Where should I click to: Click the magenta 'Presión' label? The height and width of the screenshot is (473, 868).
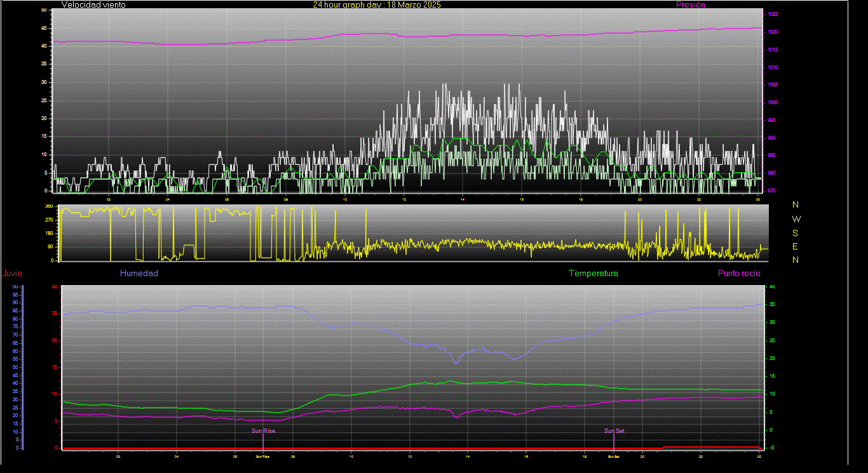click(691, 4)
